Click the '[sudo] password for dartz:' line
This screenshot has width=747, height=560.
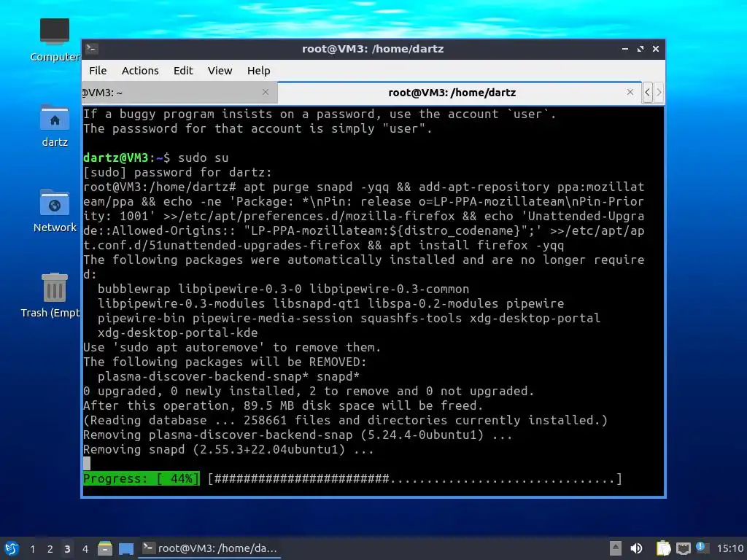[x=177, y=172]
